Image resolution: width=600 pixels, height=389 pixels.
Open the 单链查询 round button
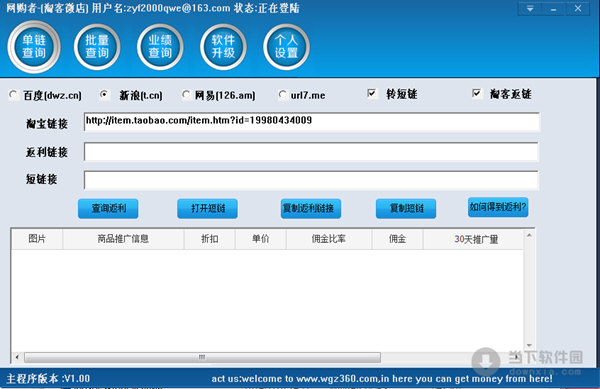pos(34,47)
